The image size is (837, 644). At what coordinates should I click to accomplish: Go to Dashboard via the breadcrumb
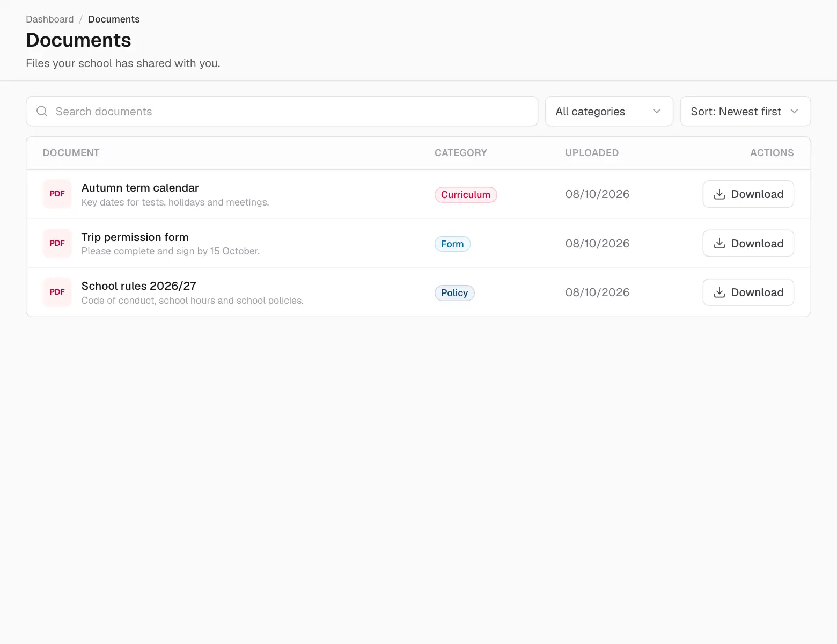click(50, 19)
